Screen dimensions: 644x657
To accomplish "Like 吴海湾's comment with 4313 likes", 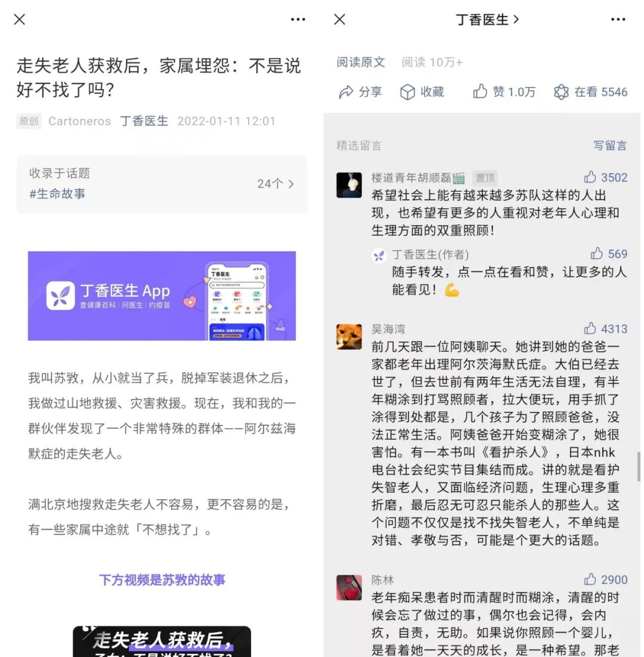I will click(590, 328).
